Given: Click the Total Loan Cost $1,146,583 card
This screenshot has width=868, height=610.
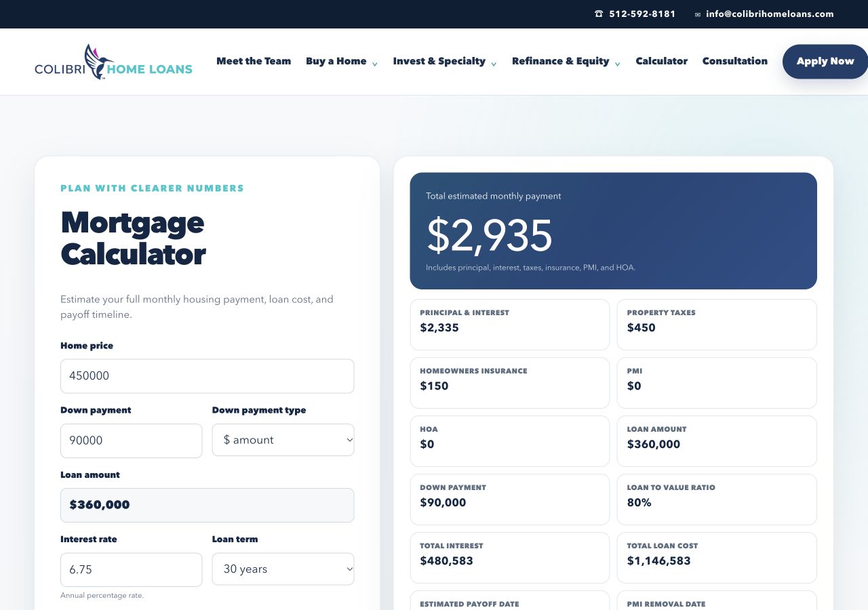Looking at the screenshot, I should [x=717, y=558].
